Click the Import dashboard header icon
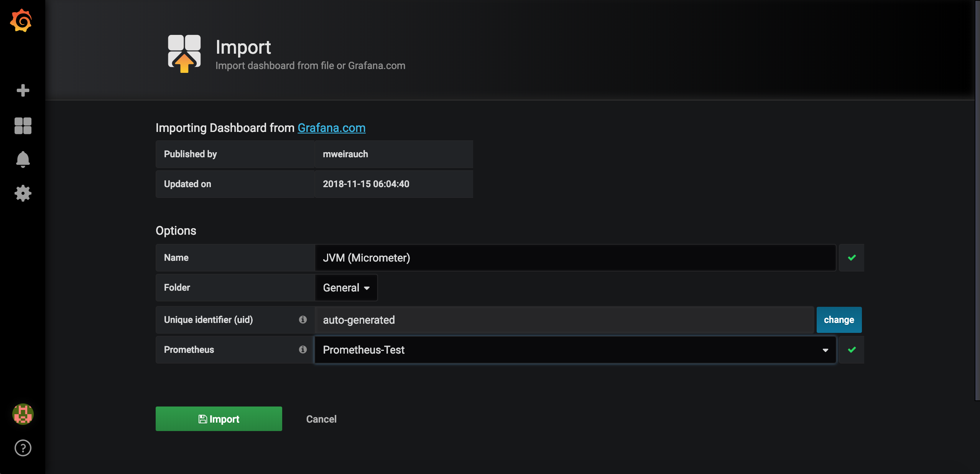The width and height of the screenshot is (980, 474). pos(184,53)
